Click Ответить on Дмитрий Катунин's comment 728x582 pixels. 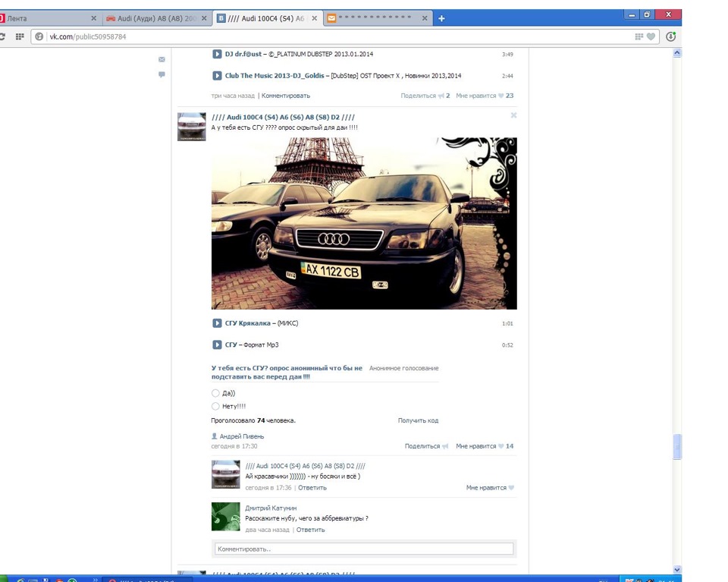click(311, 530)
